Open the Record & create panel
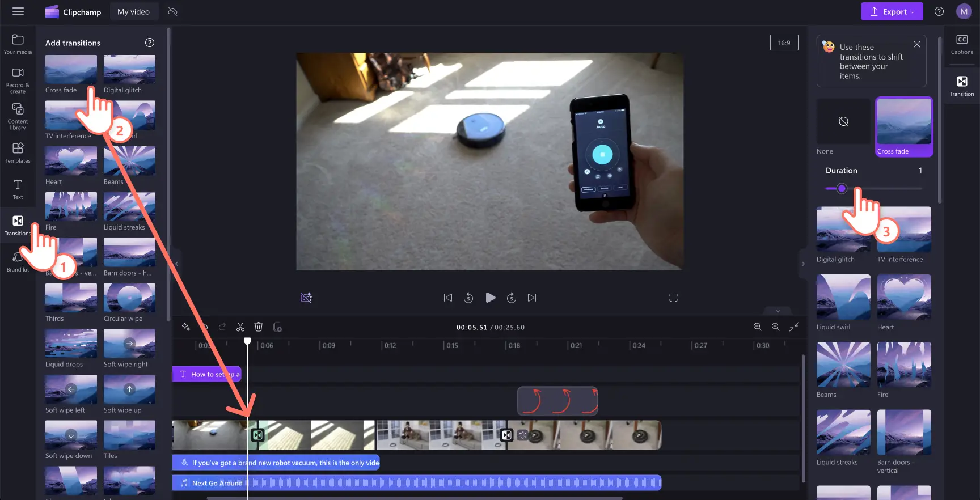The height and width of the screenshot is (500, 980). 18,80
